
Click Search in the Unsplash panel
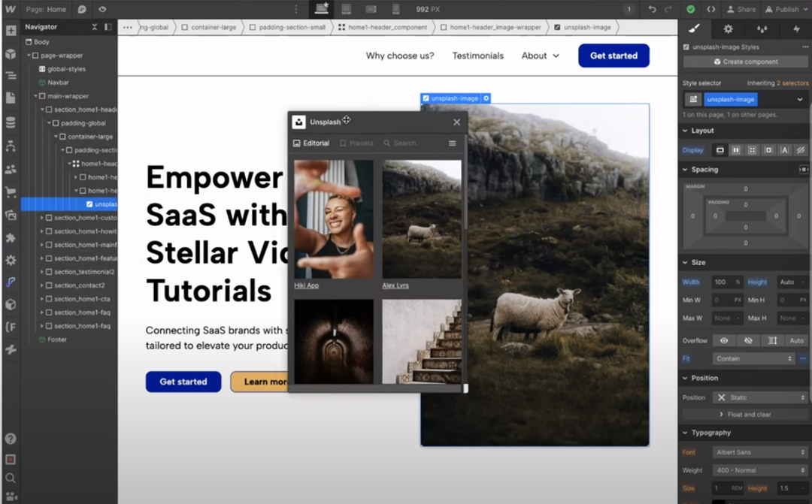point(400,143)
